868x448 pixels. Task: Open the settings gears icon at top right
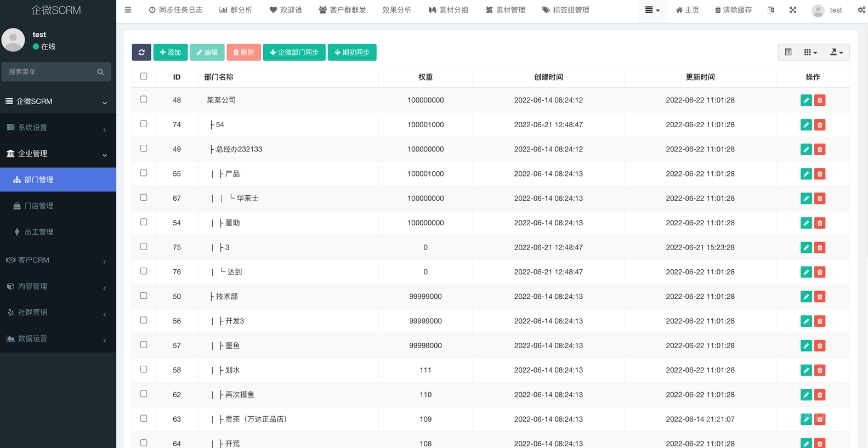[x=861, y=10]
